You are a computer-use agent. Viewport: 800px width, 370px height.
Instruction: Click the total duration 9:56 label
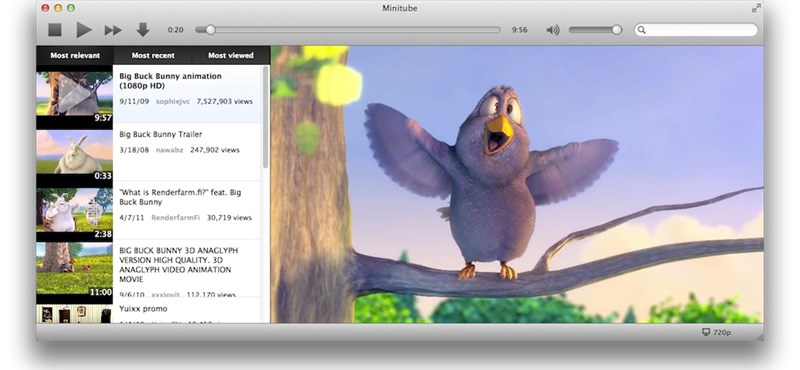click(519, 30)
